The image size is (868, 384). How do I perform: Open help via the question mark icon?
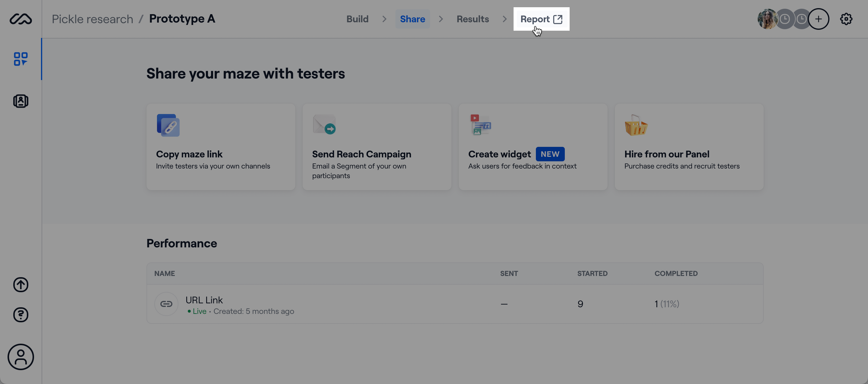pos(20,315)
